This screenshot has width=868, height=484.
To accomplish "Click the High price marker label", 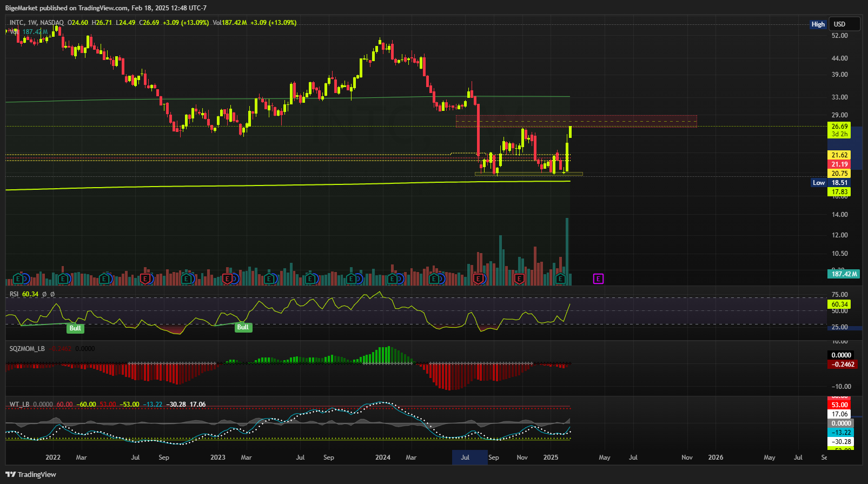I will point(818,24).
